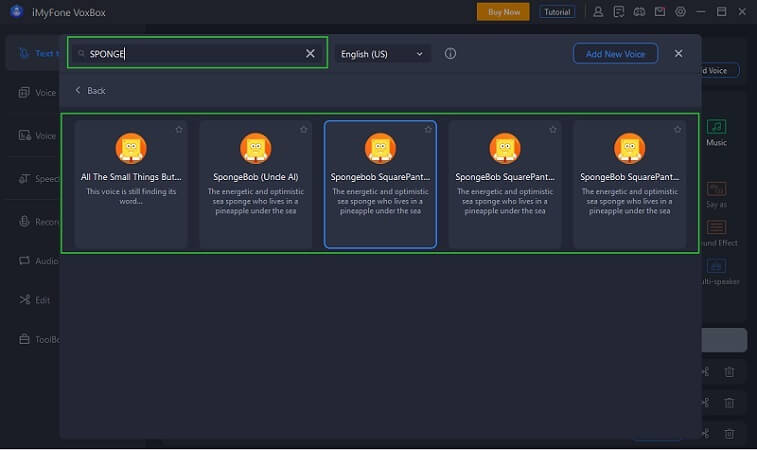The image size is (757, 450).
Task: Minimize the VoxBox window
Action: 701,12
